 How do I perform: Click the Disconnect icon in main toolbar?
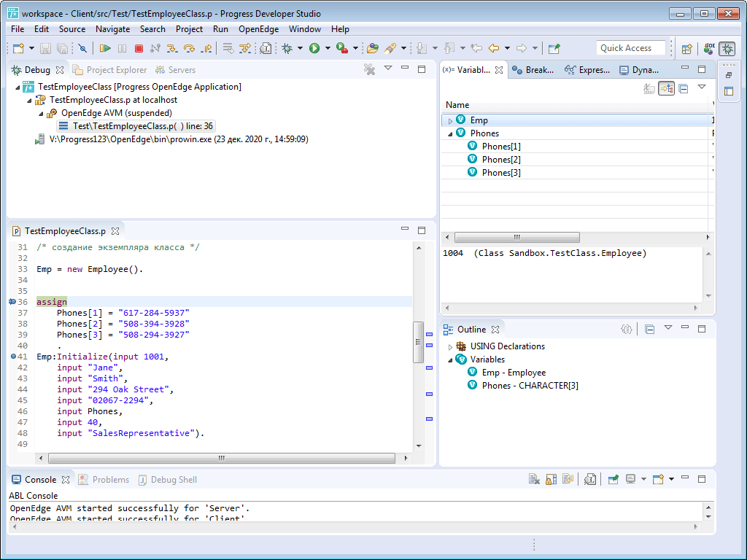(x=155, y=48)
